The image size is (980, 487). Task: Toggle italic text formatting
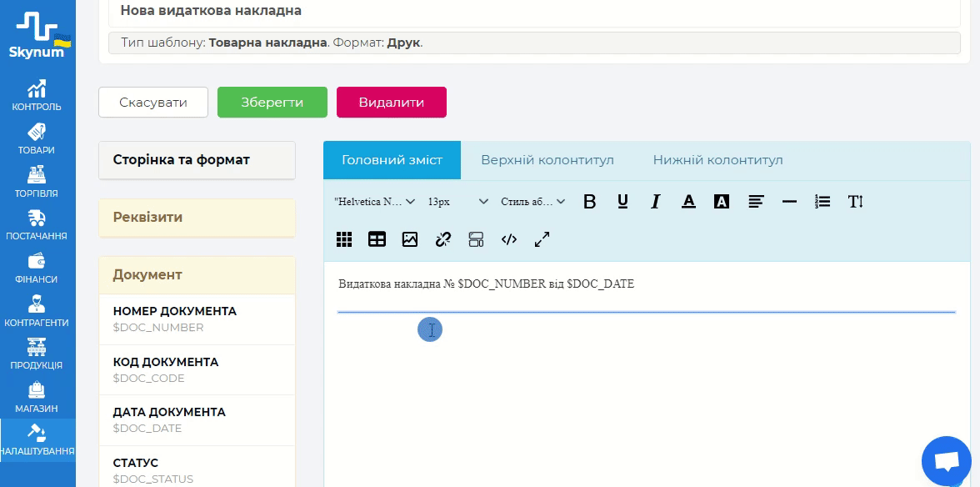tap(656, 201)
